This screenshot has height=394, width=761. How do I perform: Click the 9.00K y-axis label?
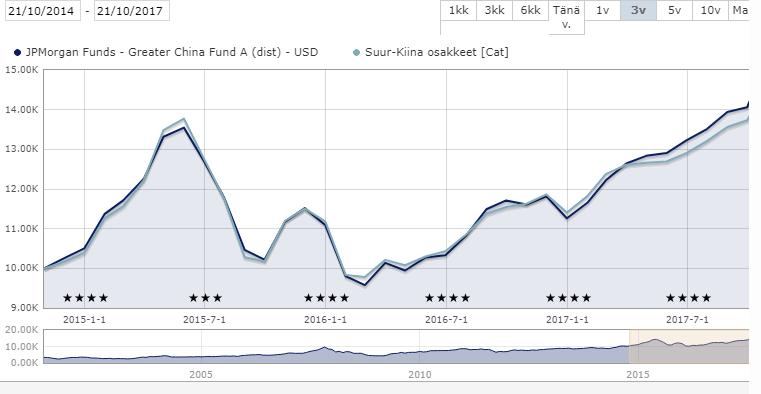24,307
